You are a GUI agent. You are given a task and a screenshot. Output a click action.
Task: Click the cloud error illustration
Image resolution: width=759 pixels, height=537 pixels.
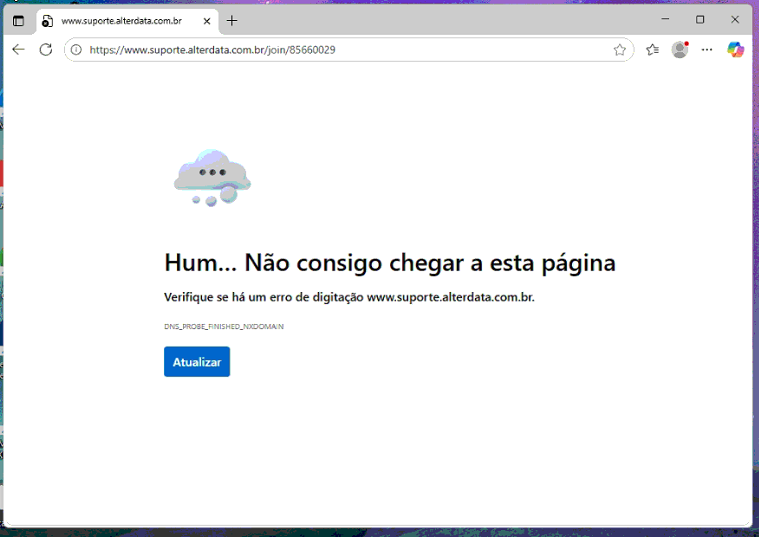click(212, 178)
